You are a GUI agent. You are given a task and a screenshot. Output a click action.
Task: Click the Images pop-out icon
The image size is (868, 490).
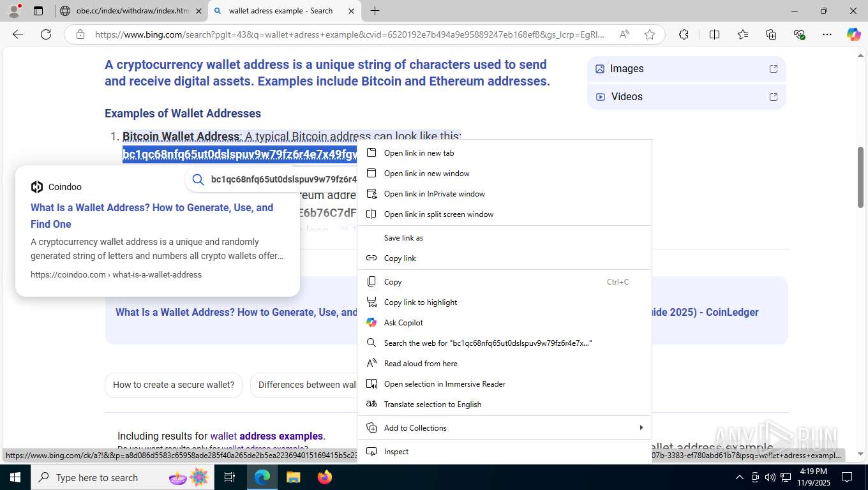tap(774, 69)
